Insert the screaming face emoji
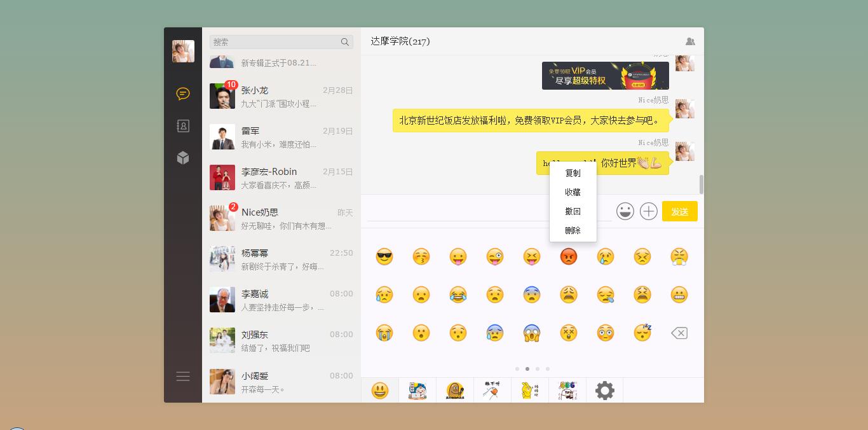This screenshot has height=430, width=868. tap(532, 333)
